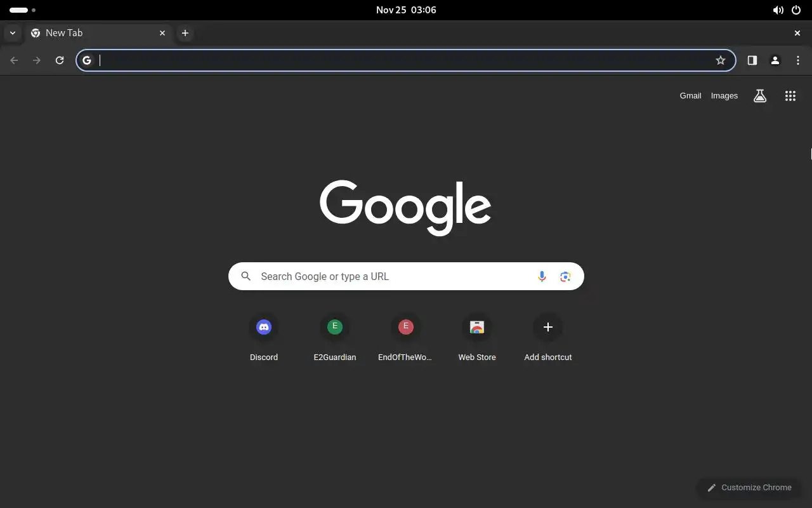Viewport: 812px width, 508px height.
Task: Open Search Labs flask icon
Action: click(x=760, y=96)
